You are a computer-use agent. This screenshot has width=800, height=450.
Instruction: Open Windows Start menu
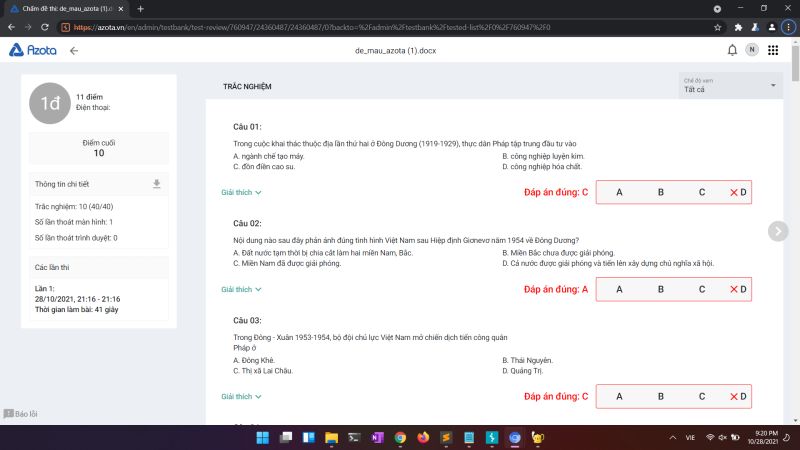[263, 438]
